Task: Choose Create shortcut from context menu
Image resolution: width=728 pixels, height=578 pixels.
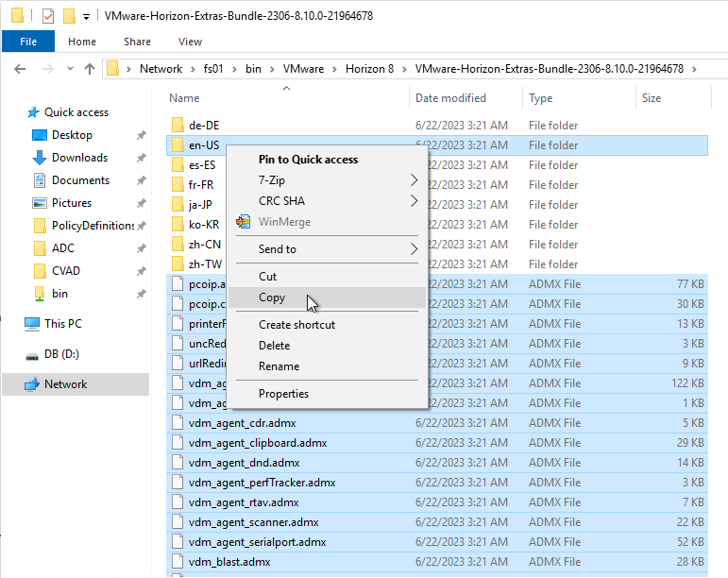Action: point(327,325)
